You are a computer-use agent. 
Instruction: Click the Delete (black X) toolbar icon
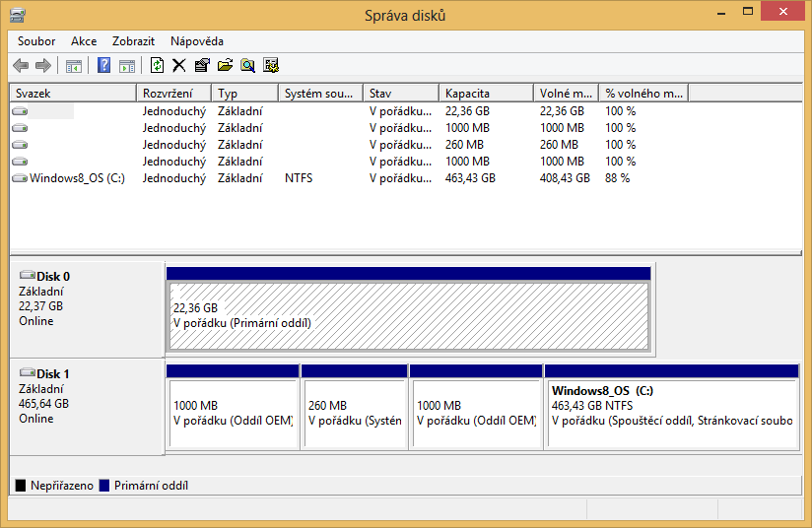point(178,66)
